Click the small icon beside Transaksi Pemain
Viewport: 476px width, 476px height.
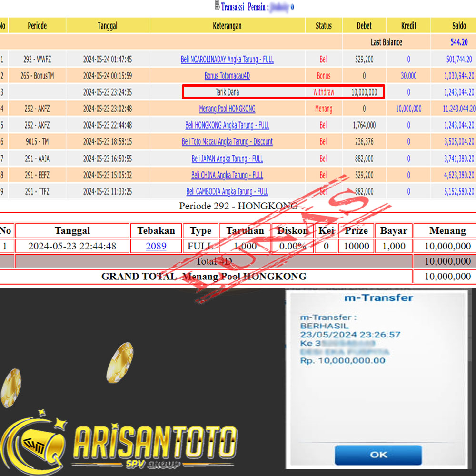click(217, 6)
